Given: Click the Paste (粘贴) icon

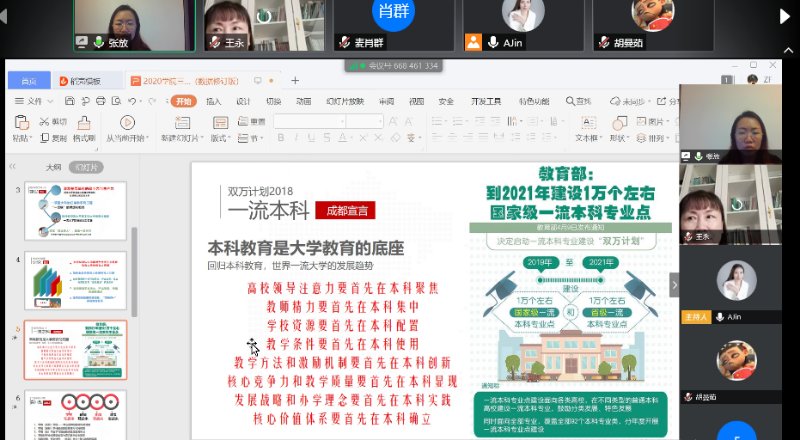Looking at the screenshot, I should point(21,122).
